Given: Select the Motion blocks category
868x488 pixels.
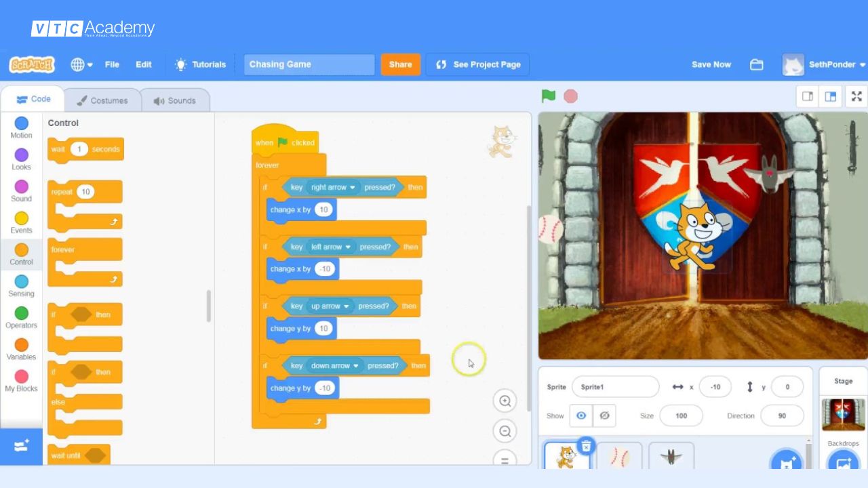Looking at the screenshot, I should click(x=20, y=129).
